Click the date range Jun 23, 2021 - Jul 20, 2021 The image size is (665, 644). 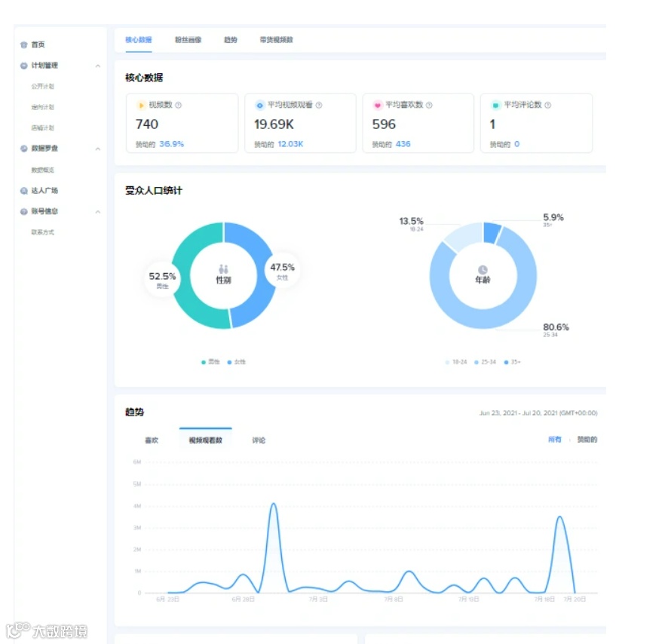(x=538, y=413)
